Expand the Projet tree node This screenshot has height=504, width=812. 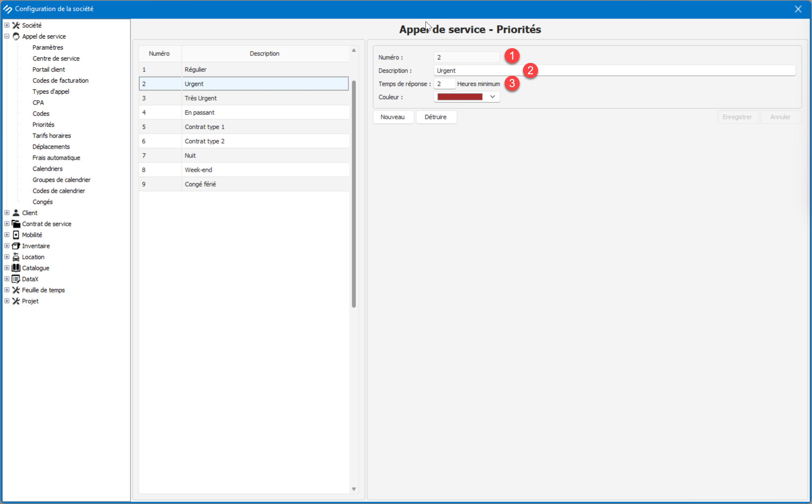7,301
